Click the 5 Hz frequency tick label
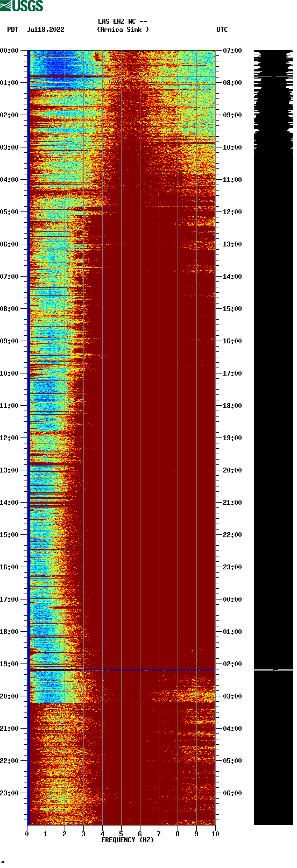 [121, 834]
